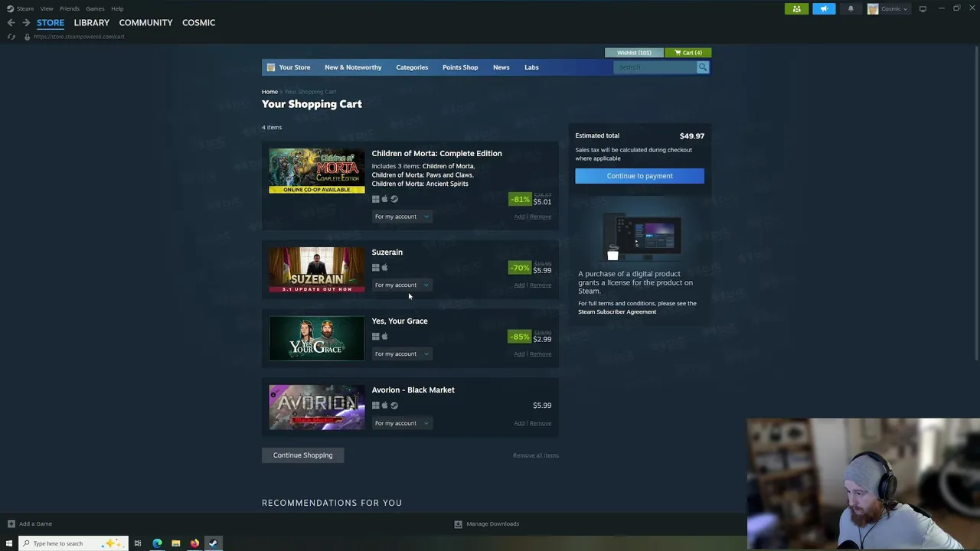Click Remove all items
This screenshot has height=551, width=980.
pyautogui.click(x=536, y=455)
